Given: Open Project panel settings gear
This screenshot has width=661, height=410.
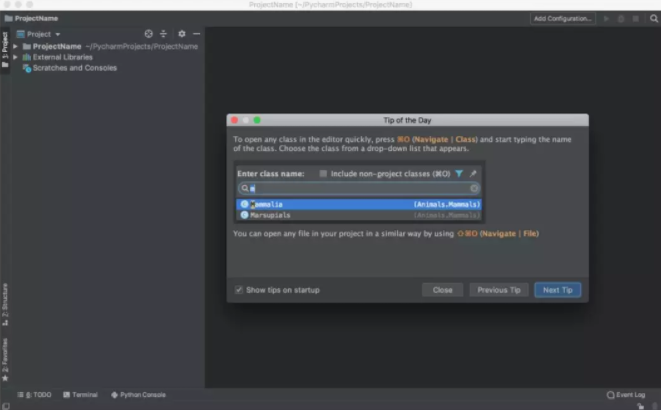Looking at the screenshot, I should click(182, 34).
